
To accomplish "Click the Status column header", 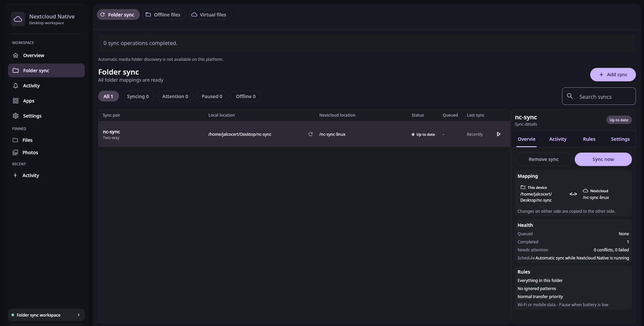I will 418,115.
